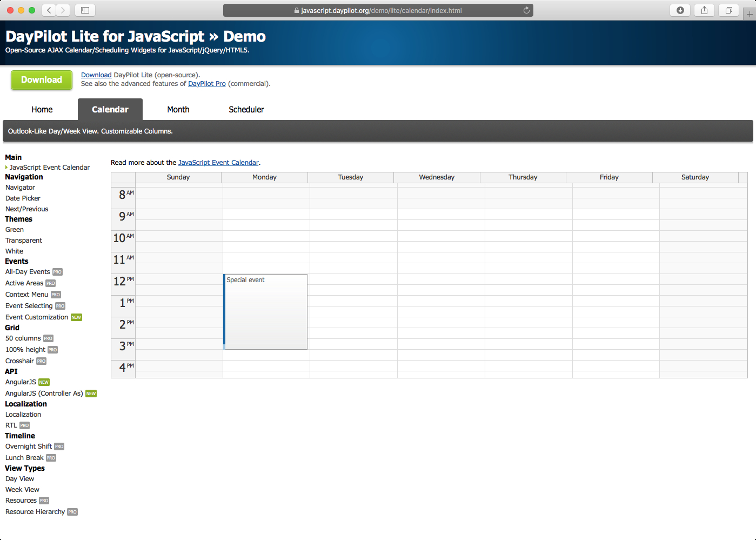Show all tabs overview icon

(729, 10)
